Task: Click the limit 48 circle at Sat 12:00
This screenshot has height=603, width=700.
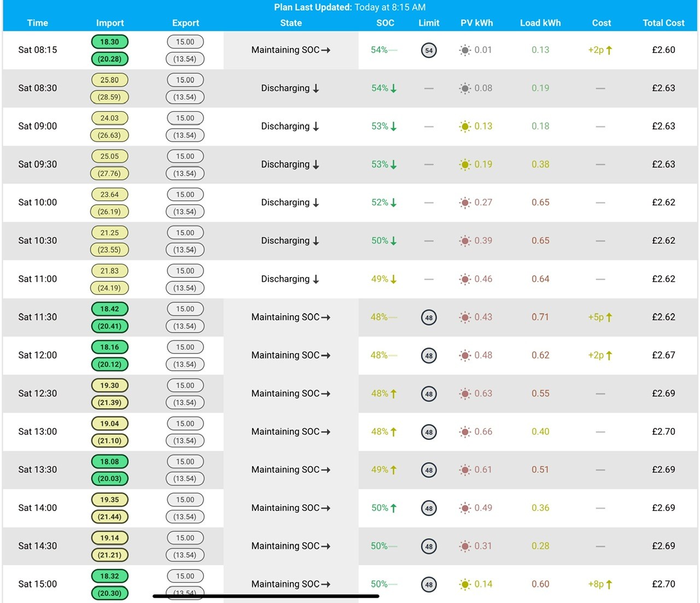Action: coord(429,356)
